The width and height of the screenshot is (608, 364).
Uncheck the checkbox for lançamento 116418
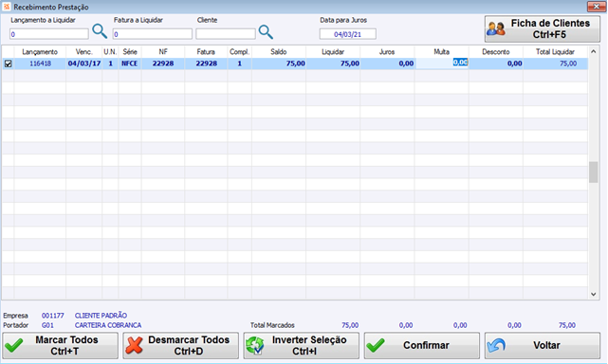[x=9, y=64]
